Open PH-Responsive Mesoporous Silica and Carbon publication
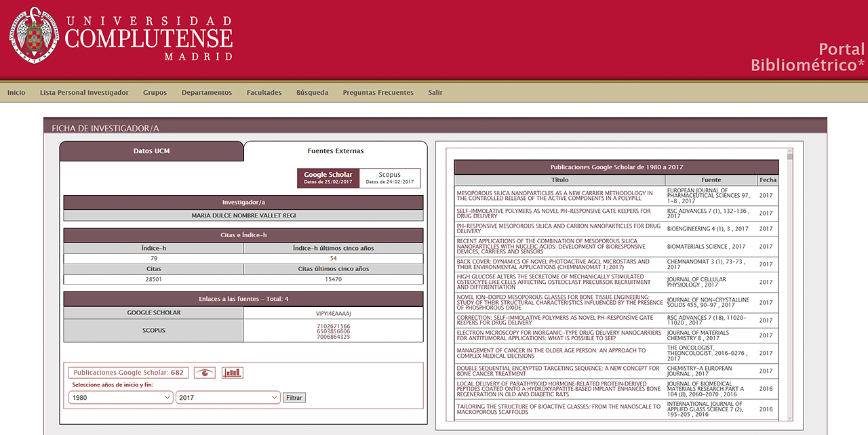This screenshot has width=868, height=435. tap(558, 228)
